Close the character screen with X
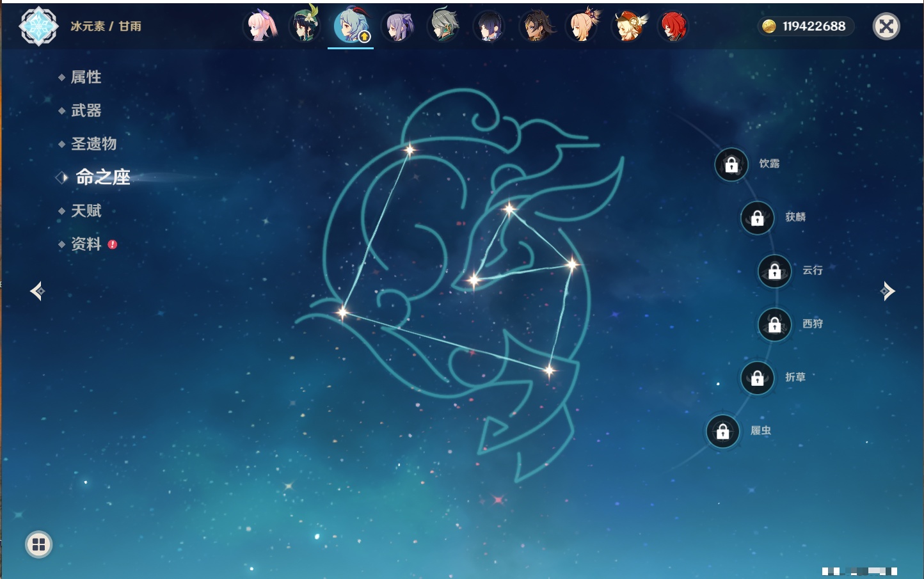The width and height of the screenshot is (924, 579). 886,26
